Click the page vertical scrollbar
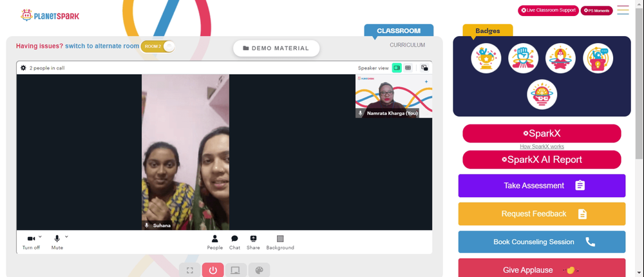This screenshot has width=644, height=277. tap(639, 82)
